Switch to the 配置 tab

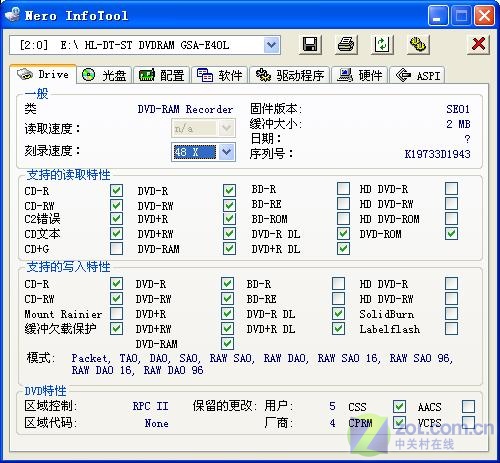(x=162, y=75)
